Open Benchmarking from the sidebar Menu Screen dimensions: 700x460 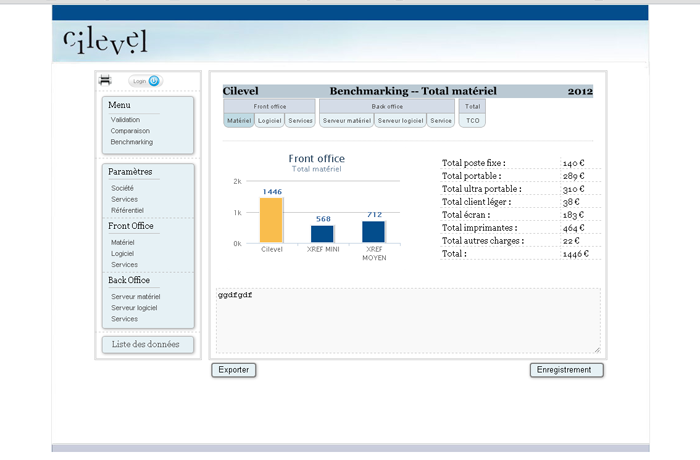[x=131, y=142]
